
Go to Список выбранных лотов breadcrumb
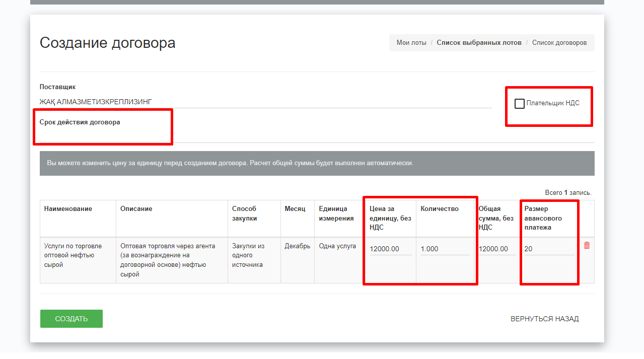479,43
